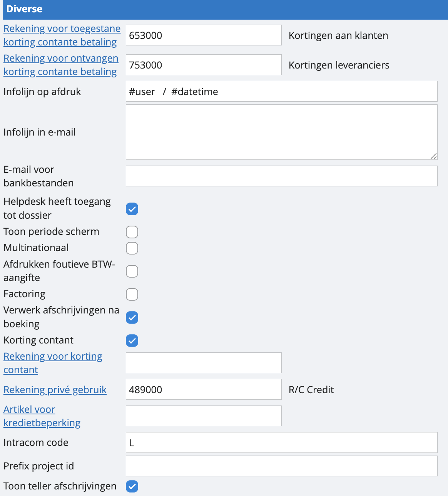448x496 pixels.
Task: Click the Intracom code input field
Action: tap(281, 443)
